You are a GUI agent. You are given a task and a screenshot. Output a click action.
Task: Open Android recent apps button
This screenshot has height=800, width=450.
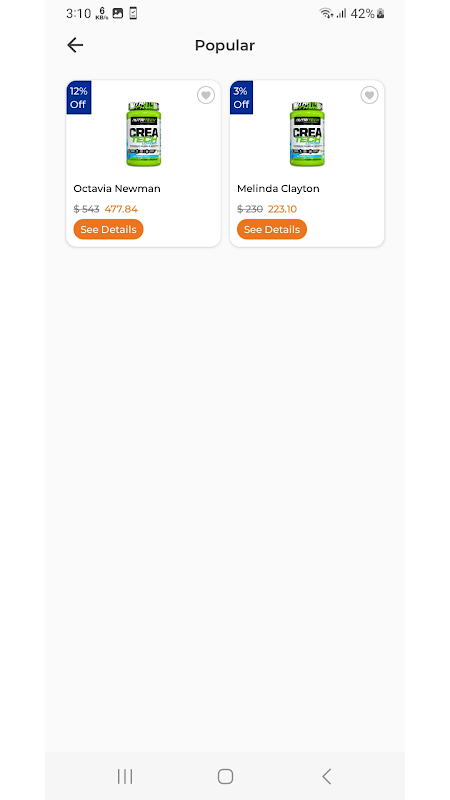coord(125,777)
